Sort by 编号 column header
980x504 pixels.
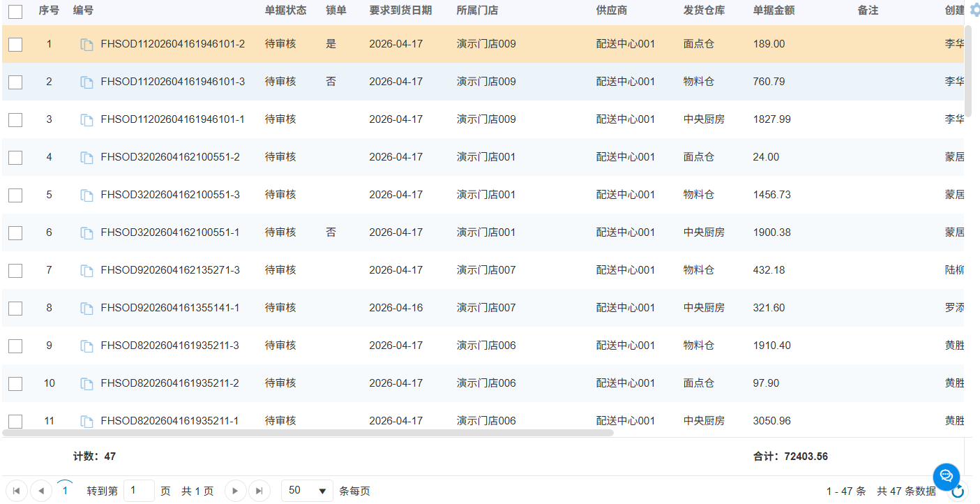tap(83, 10)
